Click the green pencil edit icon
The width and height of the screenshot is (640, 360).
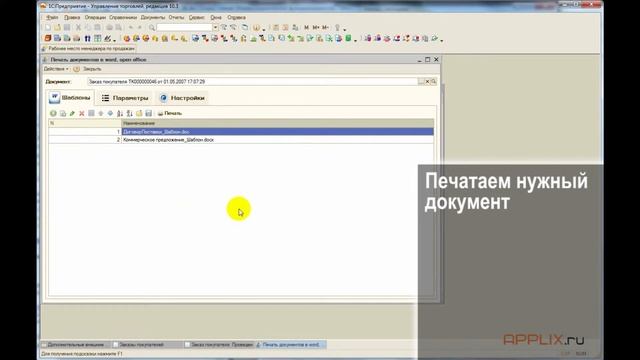tap(72, 113)
